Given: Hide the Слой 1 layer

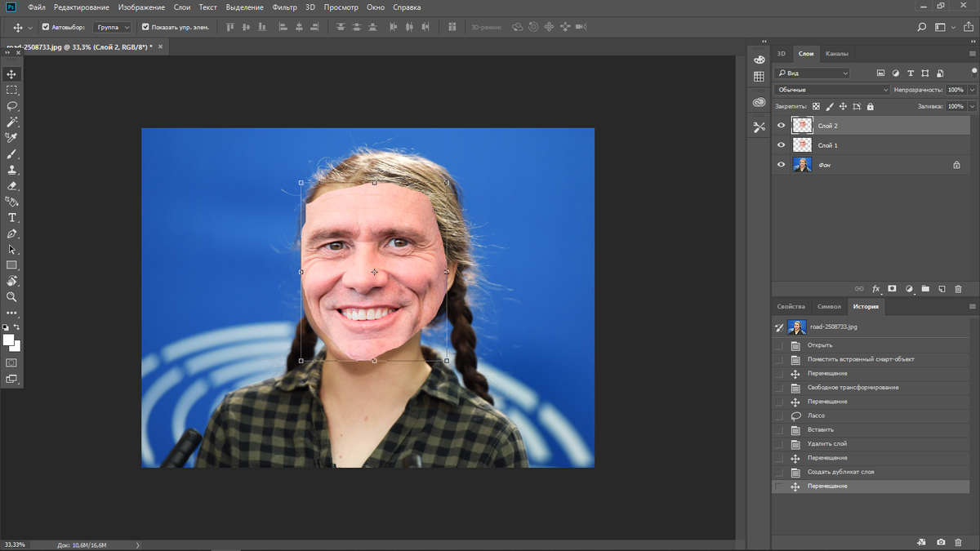Looking at the screenshot, I should (x=782, y=145).
